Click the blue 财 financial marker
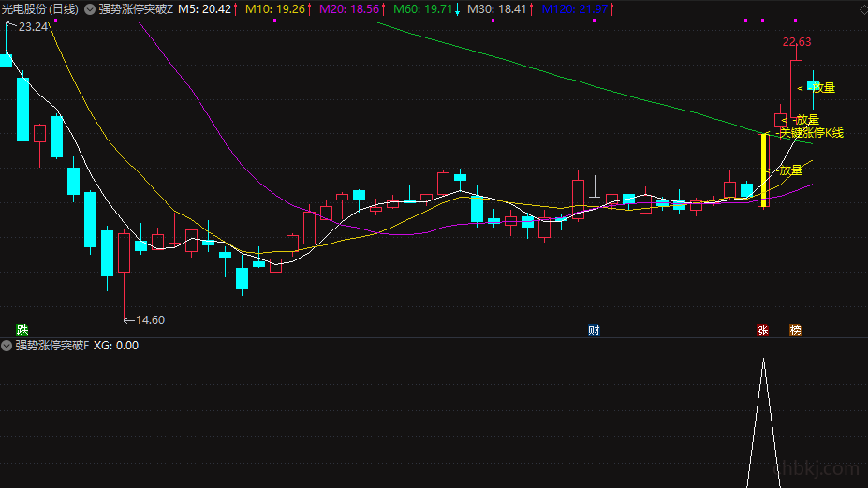 point(594,330)
